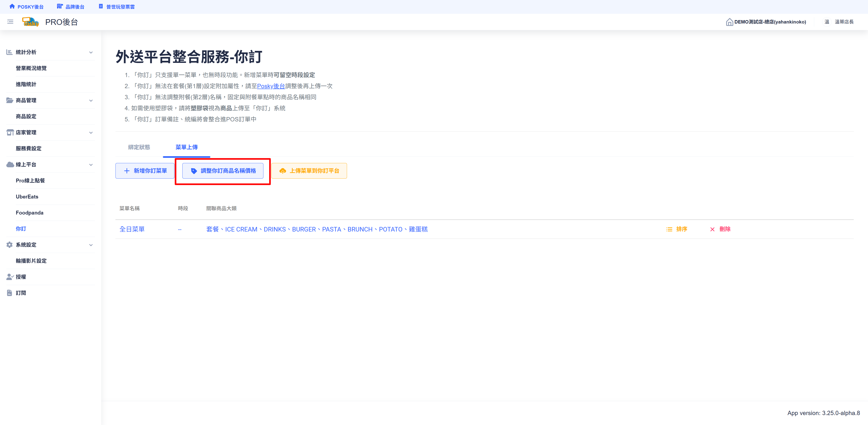
Task: Click the 普世玩發票雲 invoice icon
Action: [x=101, y=6]
